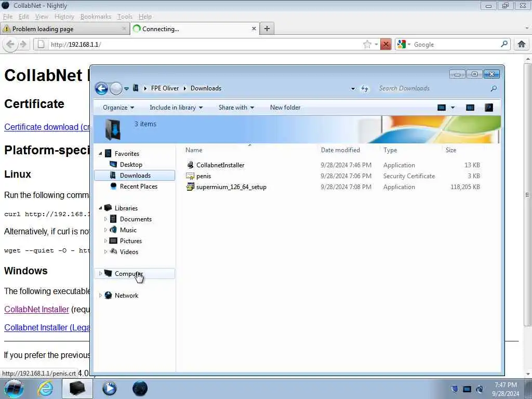Click the browser back button
This screenshot has height=399, width=532.
pyautogui.click(x=10, y=45)
